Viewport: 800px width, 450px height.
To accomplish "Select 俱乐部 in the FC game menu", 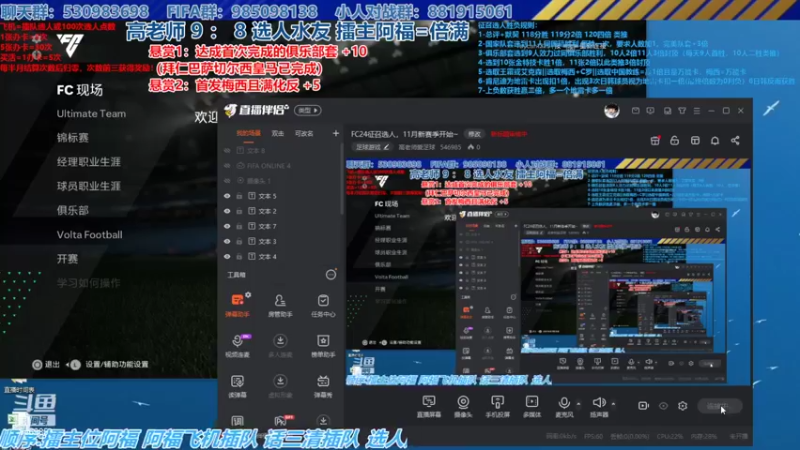I will pyautogui.click(x=73, y=210).
